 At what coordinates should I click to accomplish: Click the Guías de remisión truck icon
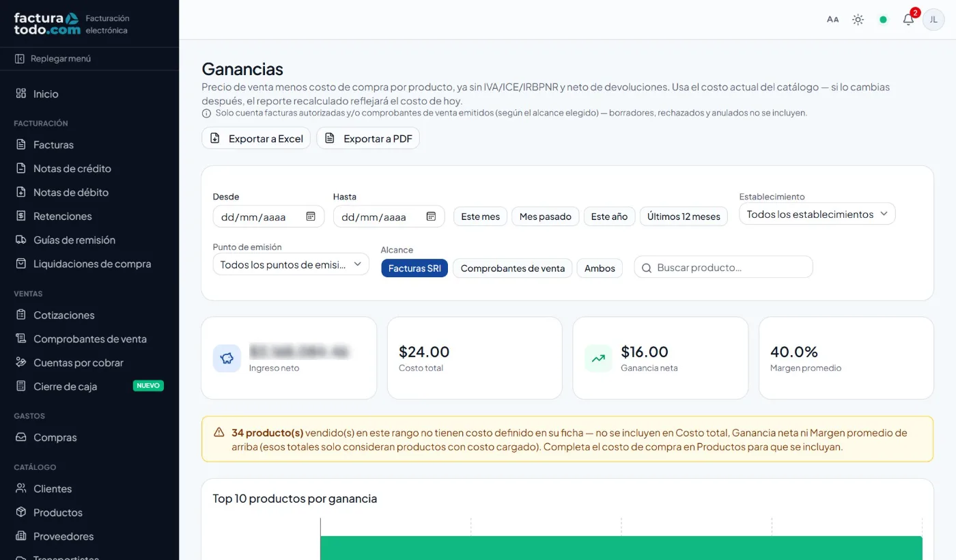click(21, 240)
